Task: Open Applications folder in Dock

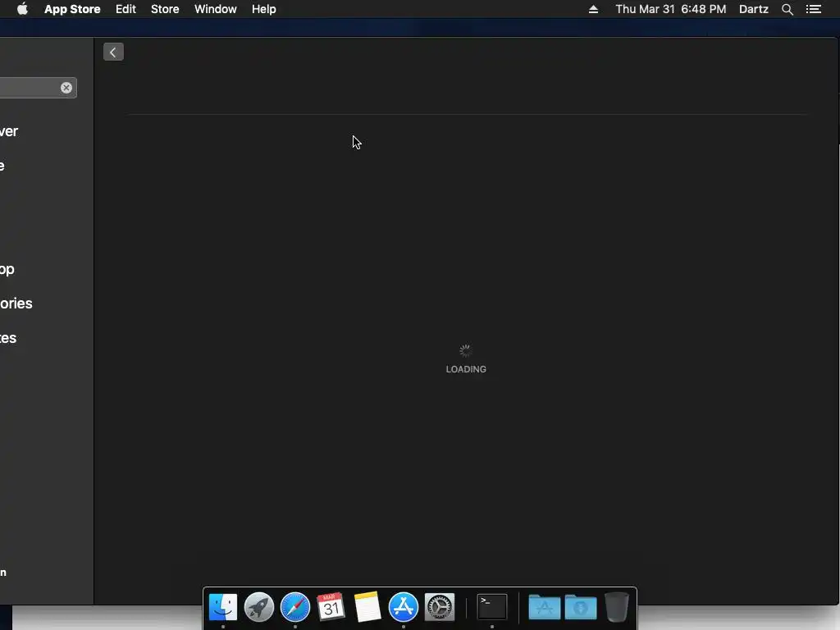Action: [x=545, y=607]
